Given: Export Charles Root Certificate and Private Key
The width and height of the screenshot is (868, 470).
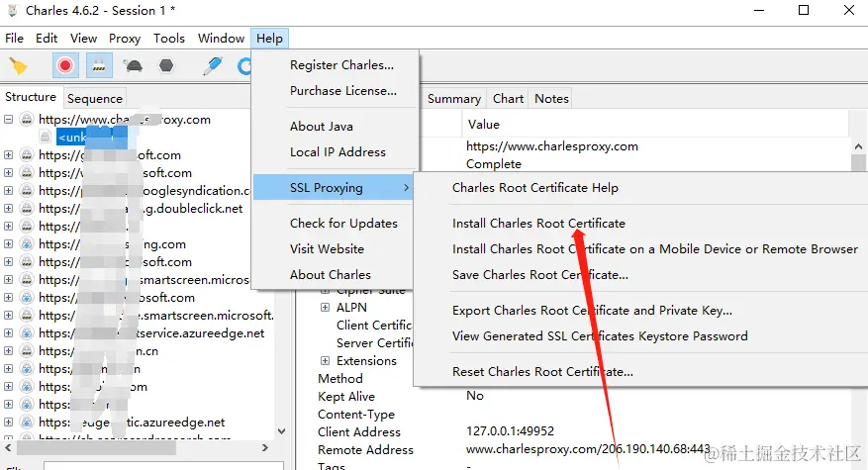Looking at the screenshot, I should tap(592, 310).
